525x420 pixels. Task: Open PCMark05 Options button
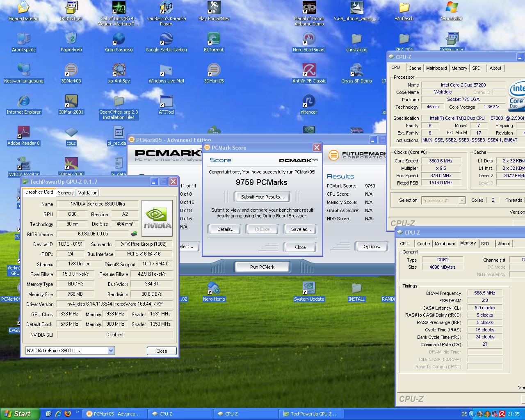pyautogui.click(x=372, y=247)
